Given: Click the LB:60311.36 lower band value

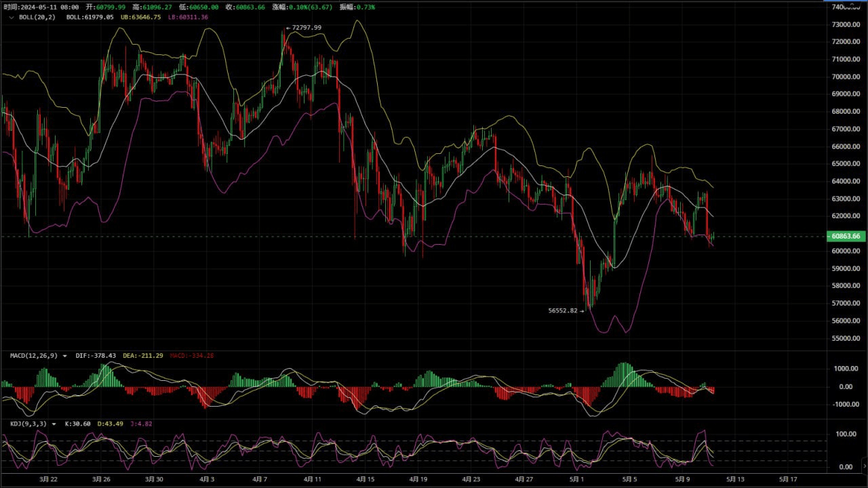Looking at the screenshot, I should click(188, 17).
